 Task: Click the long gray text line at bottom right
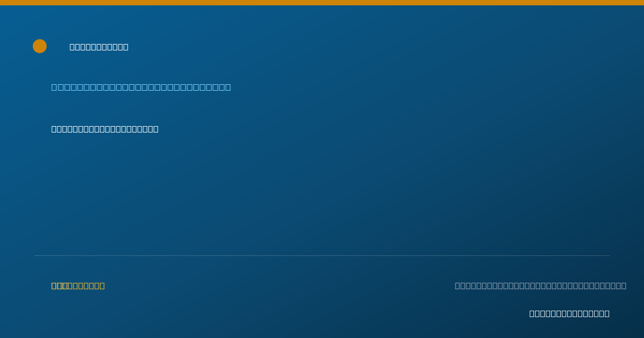(540, 285)
